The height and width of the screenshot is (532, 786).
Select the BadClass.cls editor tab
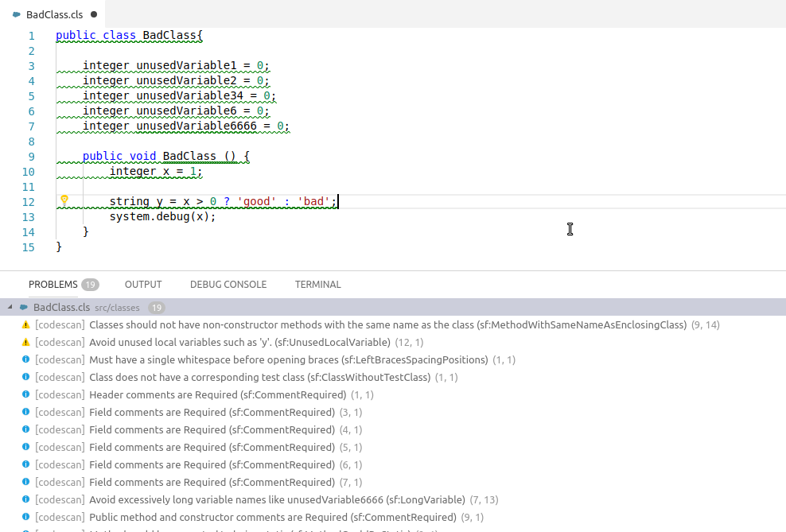coord(53,14)
